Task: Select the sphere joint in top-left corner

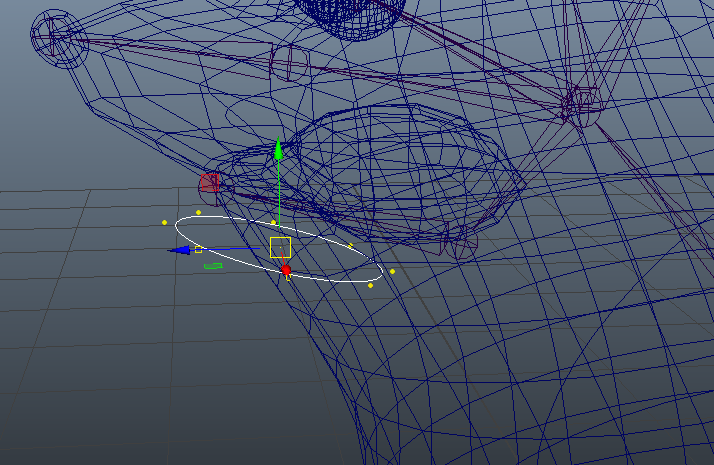Action: pyautogui.click(x=57, y=35)
